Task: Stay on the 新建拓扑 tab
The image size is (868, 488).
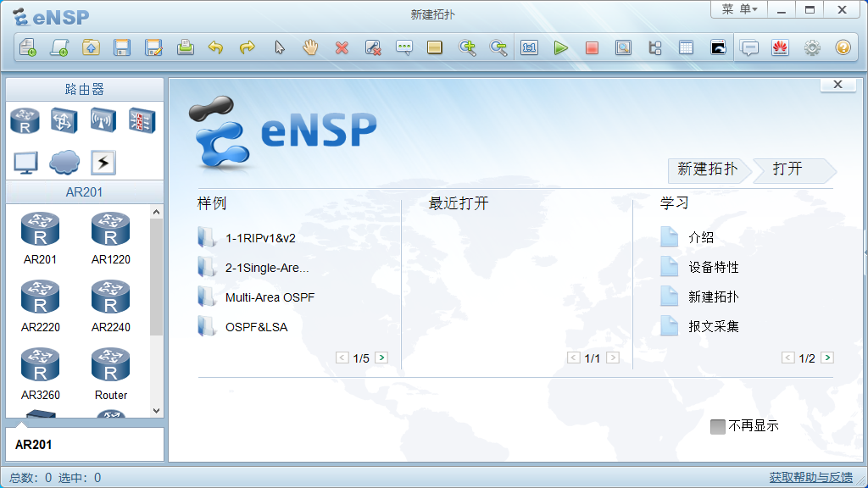Action: tap(709, 170)
